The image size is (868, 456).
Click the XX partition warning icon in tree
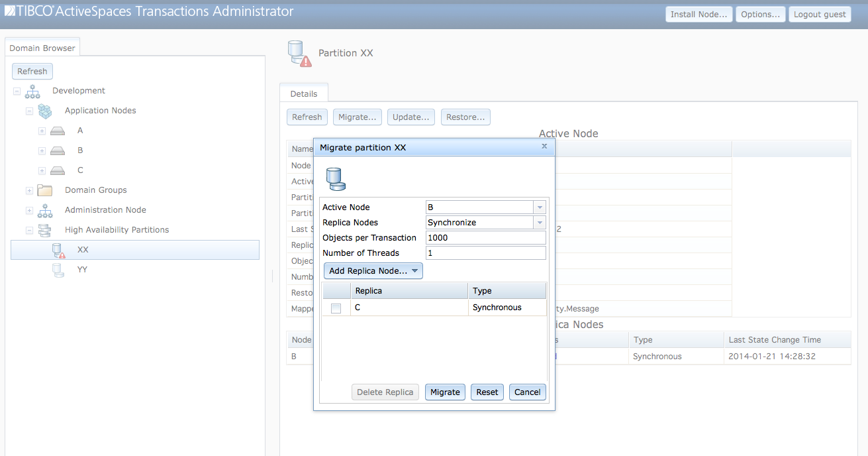click(x=59, y=251)
